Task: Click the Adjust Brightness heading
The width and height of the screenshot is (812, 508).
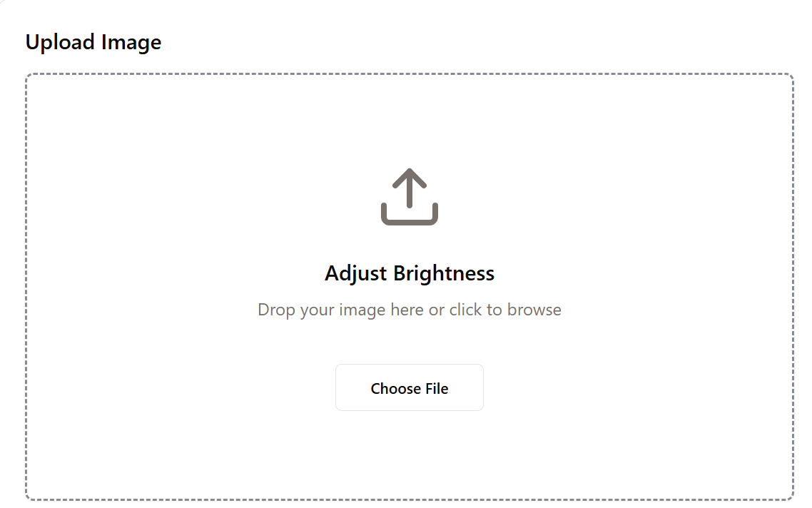Action: [410, 273]
